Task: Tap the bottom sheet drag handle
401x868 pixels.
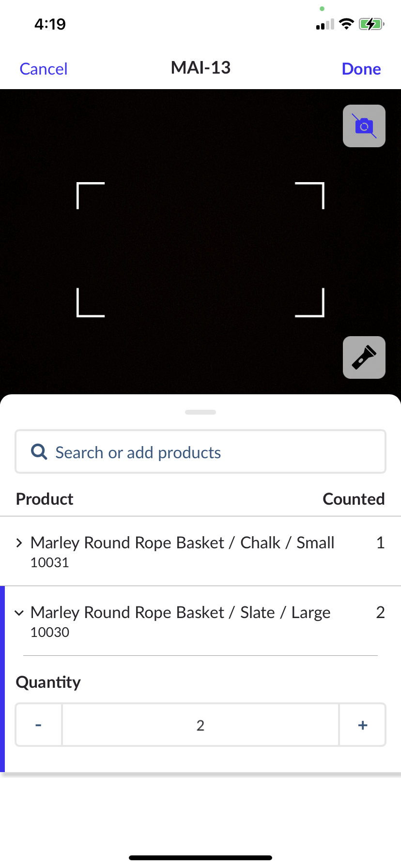Action: [x=200, y=412]
